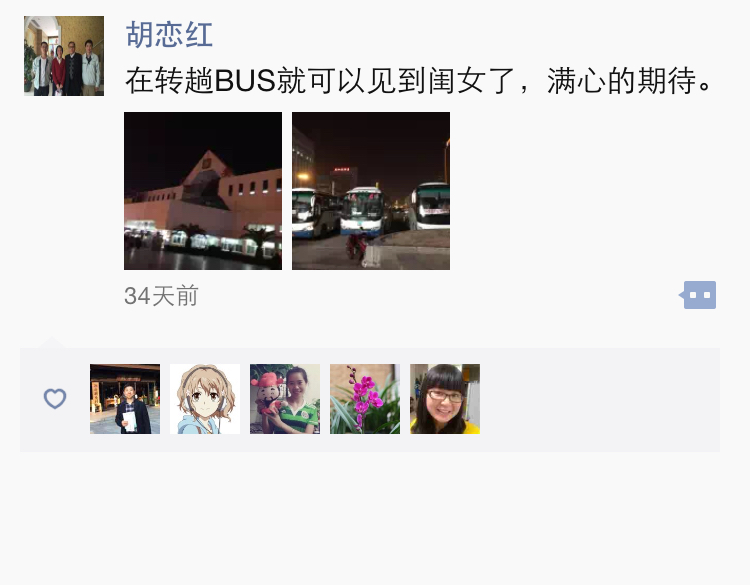Select the anime girl with headphones avatar
Viewport: 750px width, 585px height.
[x=205, y=399]
